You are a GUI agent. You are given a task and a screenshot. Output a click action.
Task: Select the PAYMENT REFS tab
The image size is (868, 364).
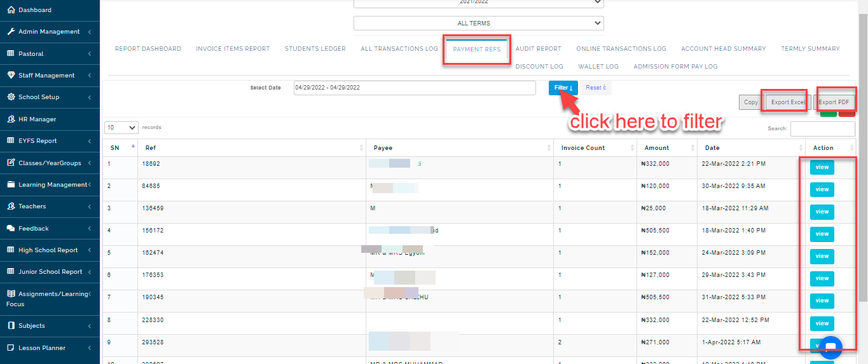pos(477,50)
